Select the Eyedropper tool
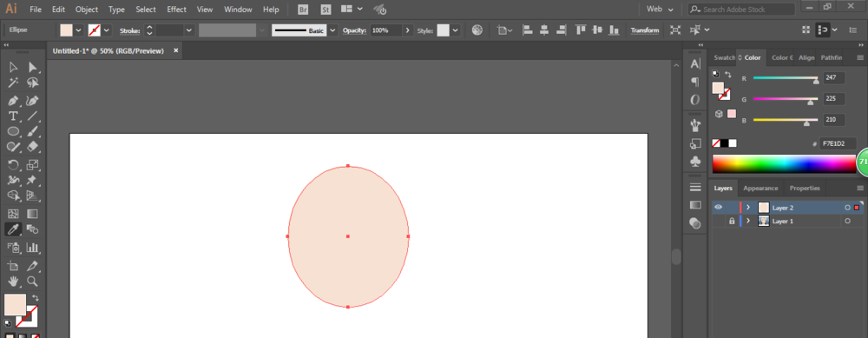This screenshot has height=338, width=868. [x=13, y=229]
